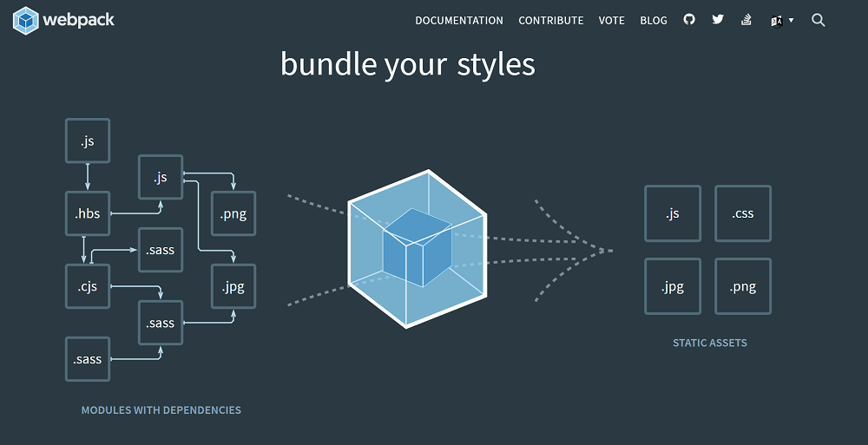Screen dimensions: 868x445
Task: Go to the Documentation menu item
Action: [459, 21]
